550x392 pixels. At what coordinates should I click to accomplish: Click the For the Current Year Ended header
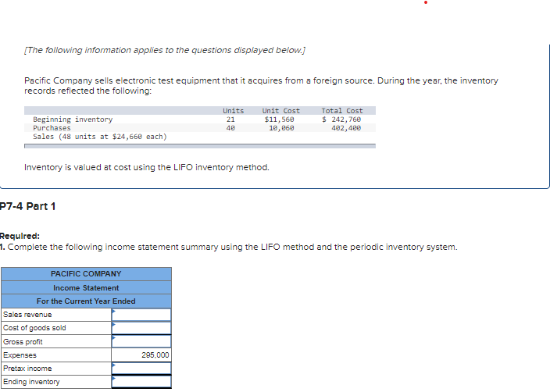tap(86, 301)
